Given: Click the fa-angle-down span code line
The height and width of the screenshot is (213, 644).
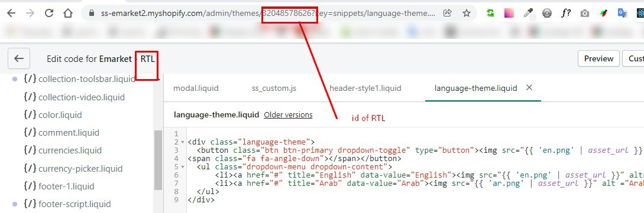Looking at the screenshot, I should coord(294,158).
